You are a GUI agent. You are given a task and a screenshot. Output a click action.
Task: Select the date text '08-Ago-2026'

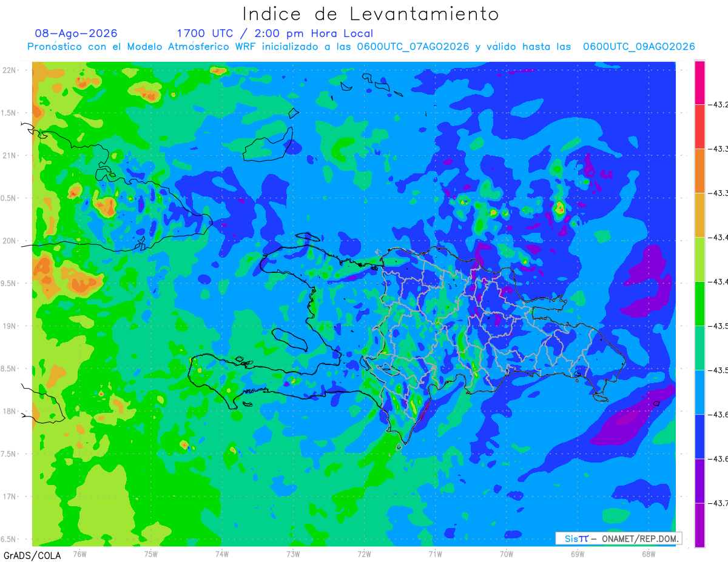76,33
